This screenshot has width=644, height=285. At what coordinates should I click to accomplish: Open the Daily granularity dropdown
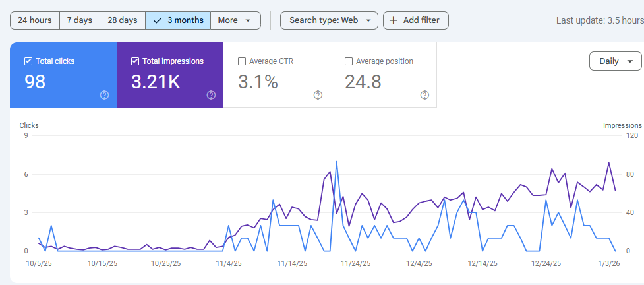tap(615, 61)
